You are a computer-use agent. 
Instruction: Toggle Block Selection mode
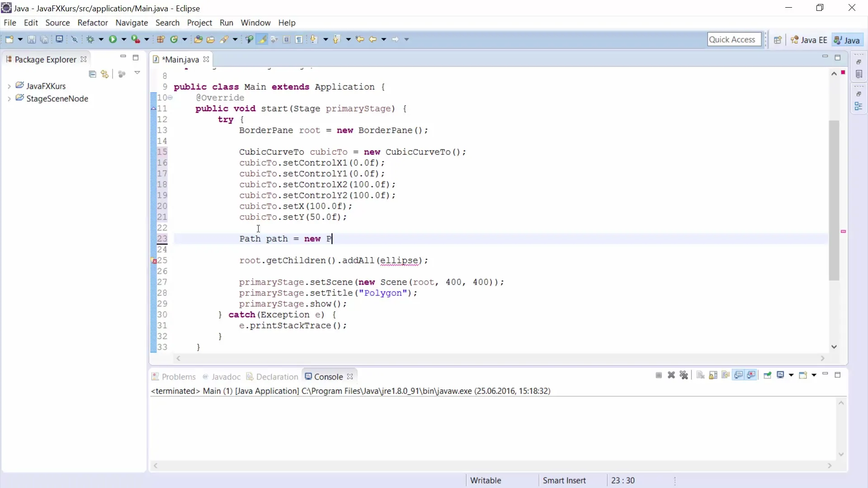click(287, 39)
